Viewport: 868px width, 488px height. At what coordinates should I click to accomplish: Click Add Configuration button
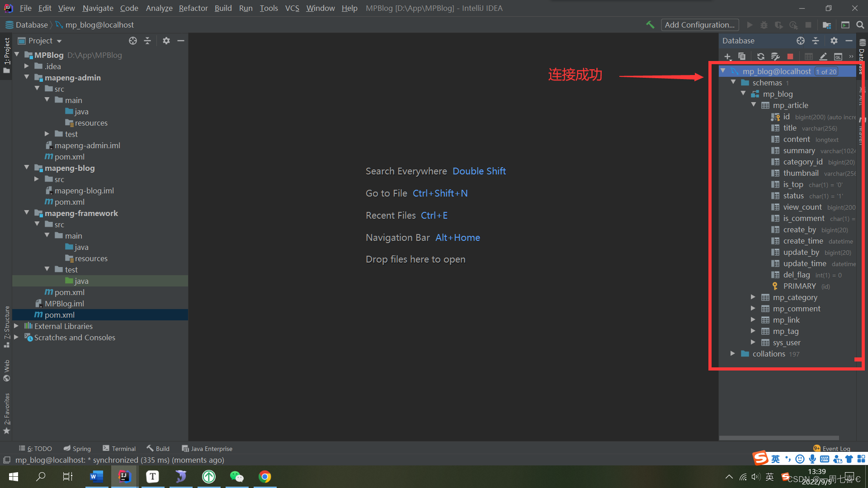[x=700, y=25]
